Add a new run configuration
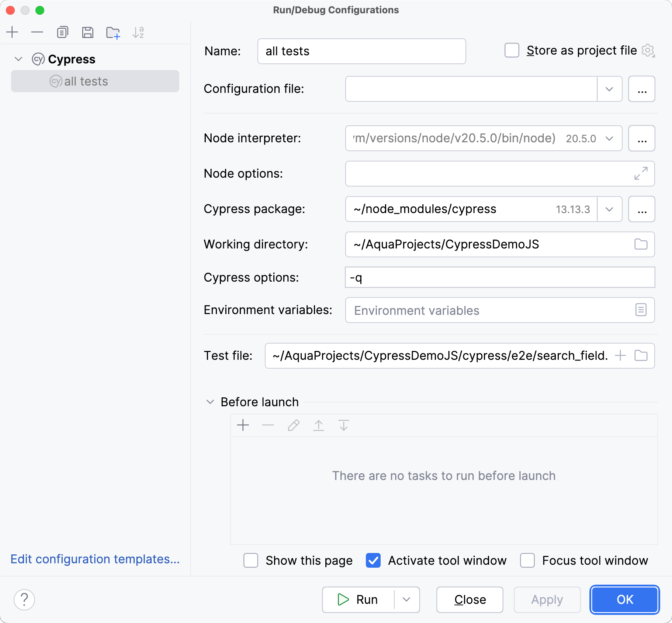The image size is (672, 623). (12, 32)
